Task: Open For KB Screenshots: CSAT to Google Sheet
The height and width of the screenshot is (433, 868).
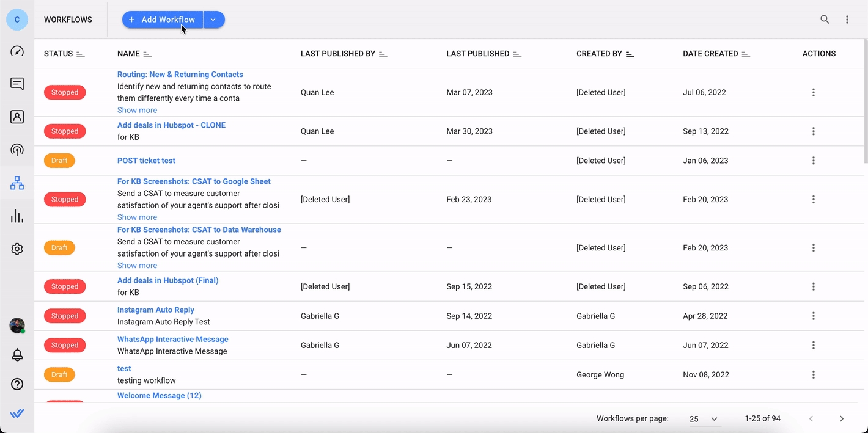Action: click(194, 181)
